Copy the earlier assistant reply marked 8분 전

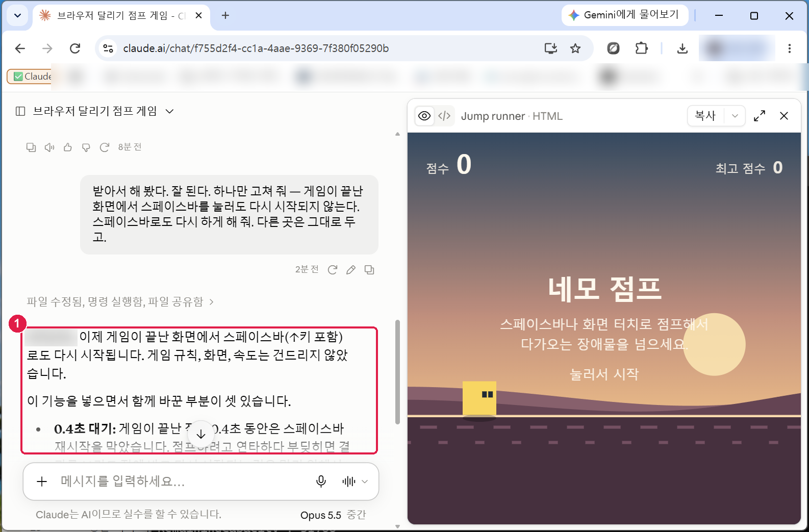pos(31,147)
